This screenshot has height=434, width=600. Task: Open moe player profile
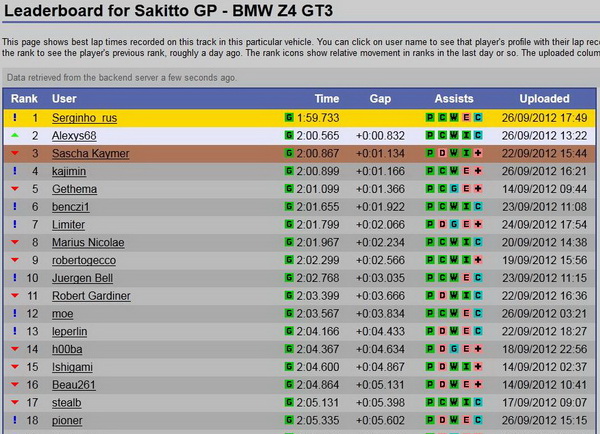tap(62, 314)
